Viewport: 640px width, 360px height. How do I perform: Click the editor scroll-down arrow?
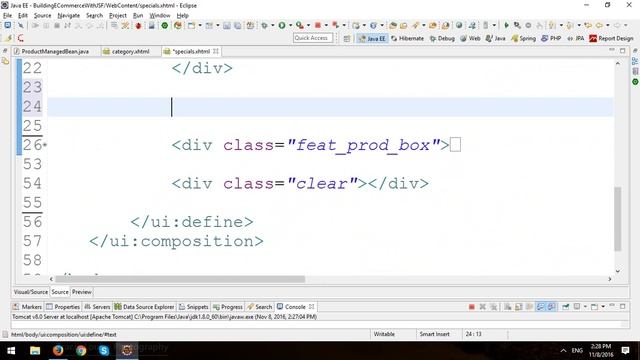coord(618,271)
